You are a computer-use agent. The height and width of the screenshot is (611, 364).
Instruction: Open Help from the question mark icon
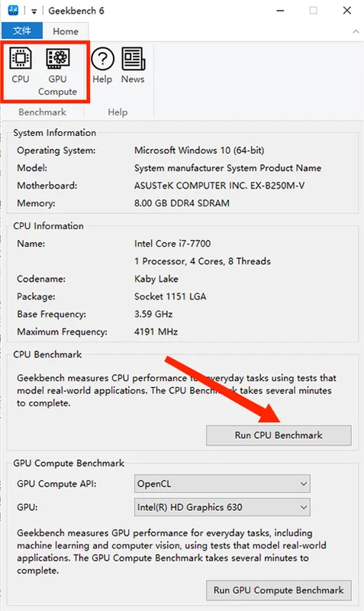tap(102, 66)
